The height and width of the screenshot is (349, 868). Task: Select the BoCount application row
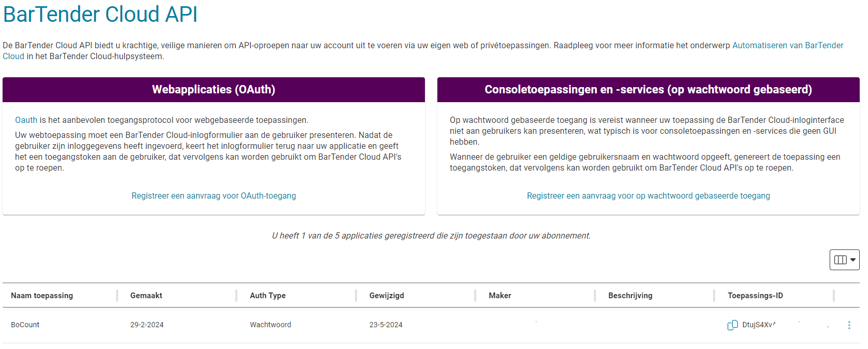[25, 325]
